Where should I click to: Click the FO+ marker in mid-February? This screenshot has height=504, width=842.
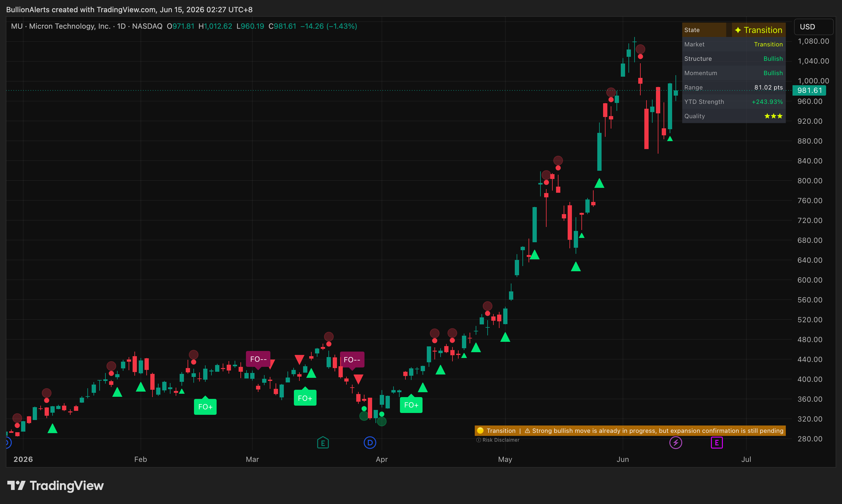[205, 406]
